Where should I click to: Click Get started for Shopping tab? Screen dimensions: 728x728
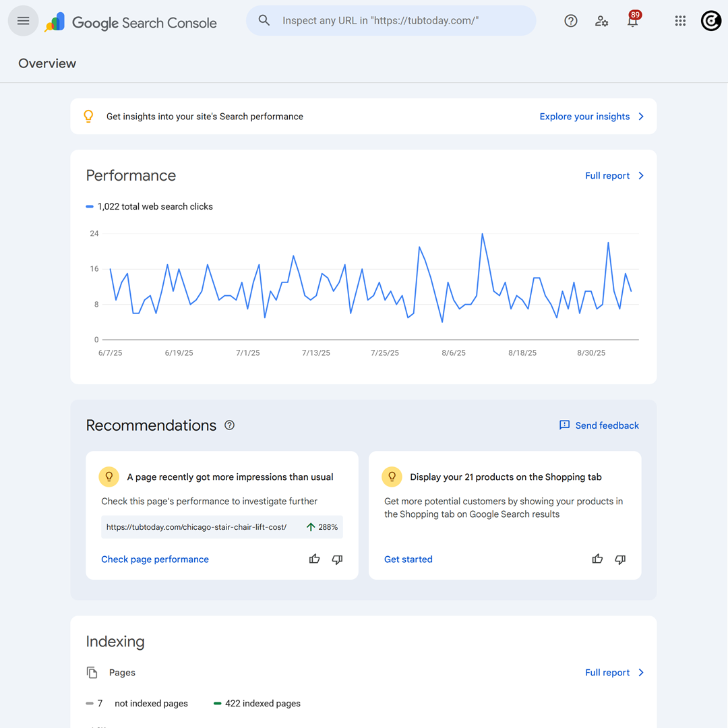[408, 559]
